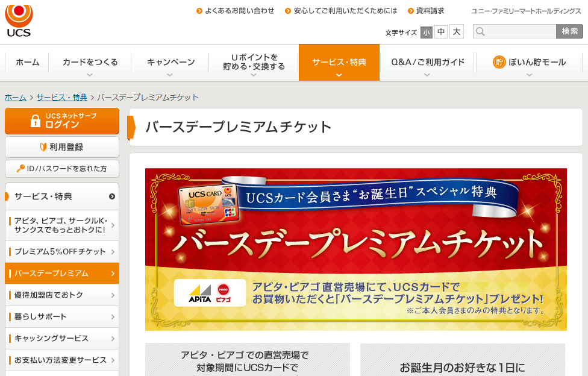Expand the サービス・特典 nav chevron
This screenshot has height=376, width=588.
click(x=339, y=75)
